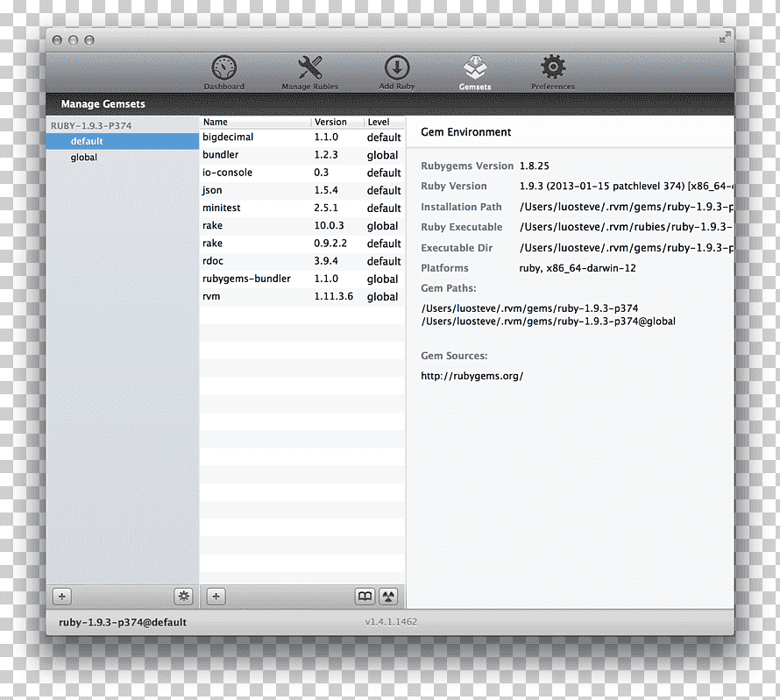Click the RUBY-1.9.3-P374 group header
This screenshot has width=780, height=700.
tap(91, 126)
